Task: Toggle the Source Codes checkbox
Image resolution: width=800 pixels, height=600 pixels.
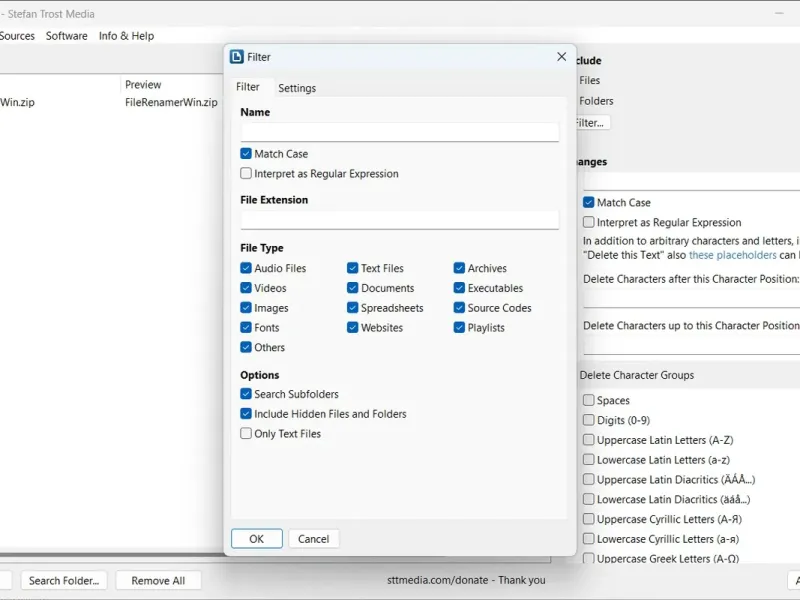Action: tap(459, 308)
